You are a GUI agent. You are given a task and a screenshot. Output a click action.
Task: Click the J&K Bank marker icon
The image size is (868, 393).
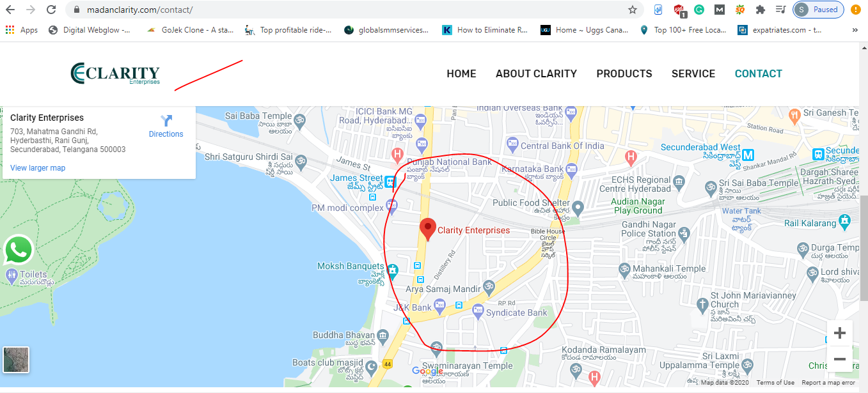(x=439, y=307)
